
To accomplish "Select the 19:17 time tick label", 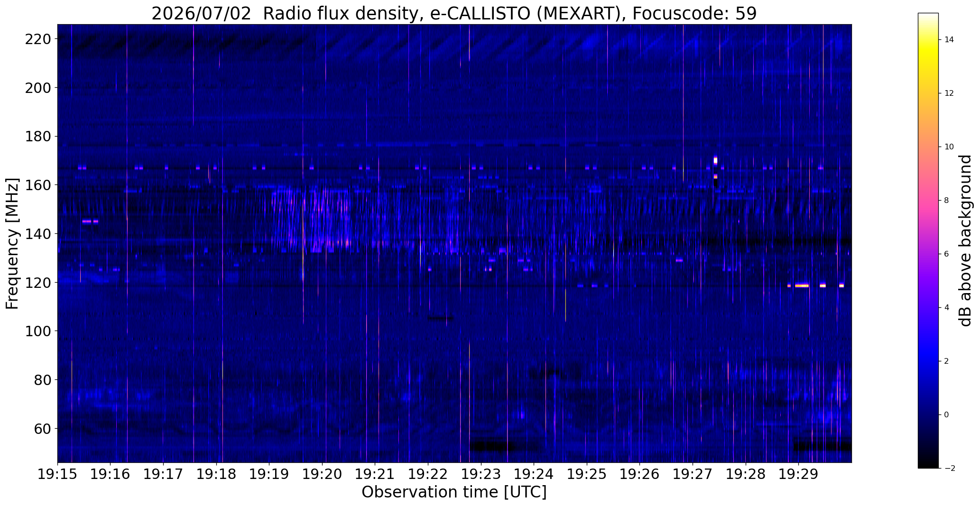I will point(163,474).
